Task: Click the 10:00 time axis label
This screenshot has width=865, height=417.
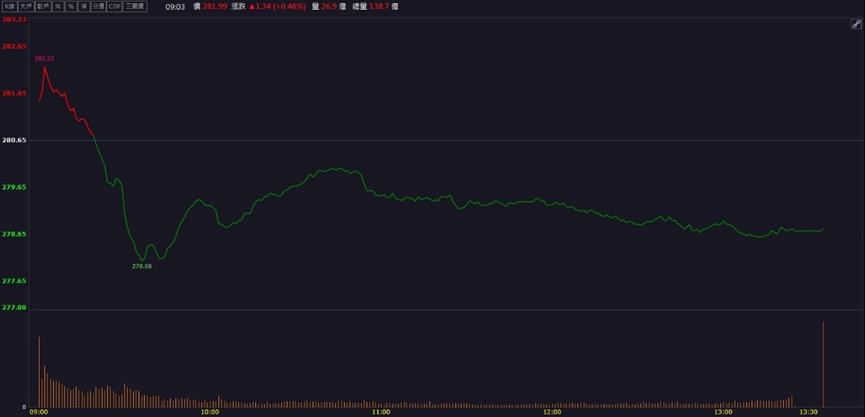Action: tap(210, 411)
